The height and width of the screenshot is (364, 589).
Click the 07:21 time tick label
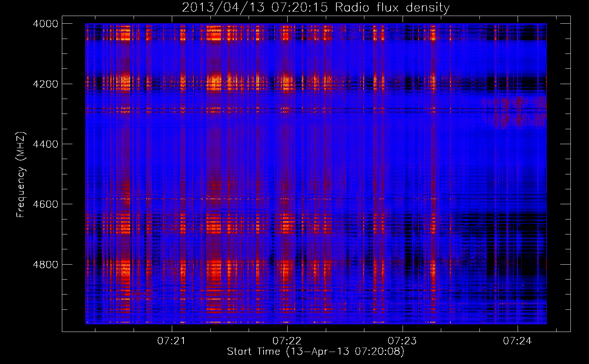tap(171, 341)
